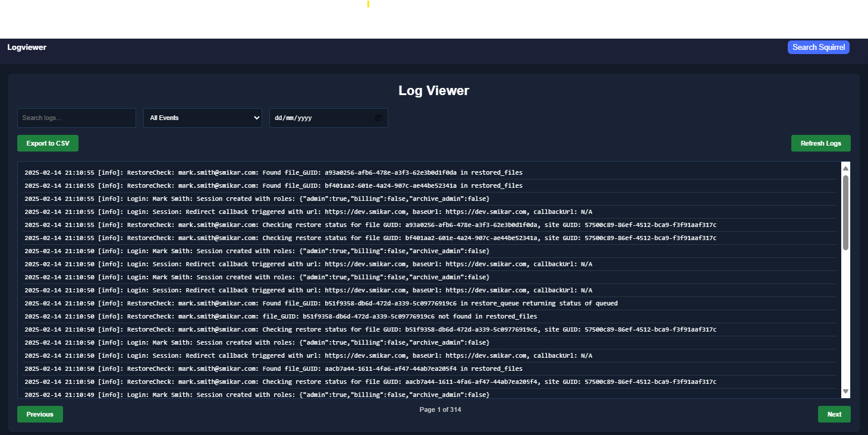Select the 'Found file_GUID: bf401aa2' log entry
The height and width of the screenshot is (435, 868).
coord(273,185)
